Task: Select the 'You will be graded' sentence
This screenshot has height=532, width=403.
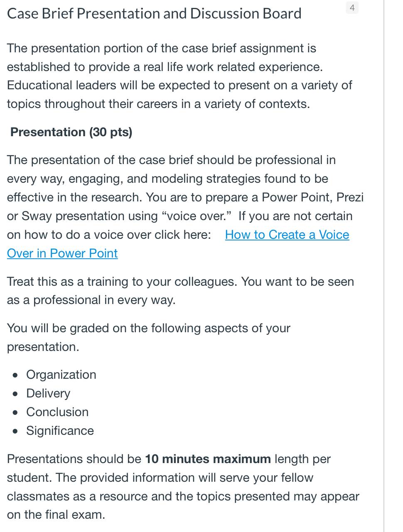Action: pos(148,337)
